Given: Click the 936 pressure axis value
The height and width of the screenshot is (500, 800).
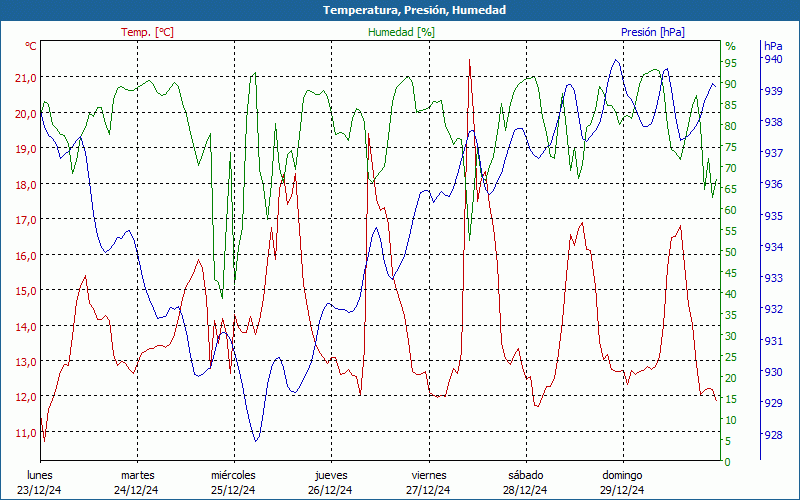Looking at the screenshot, I should click(x=773, y=184).
